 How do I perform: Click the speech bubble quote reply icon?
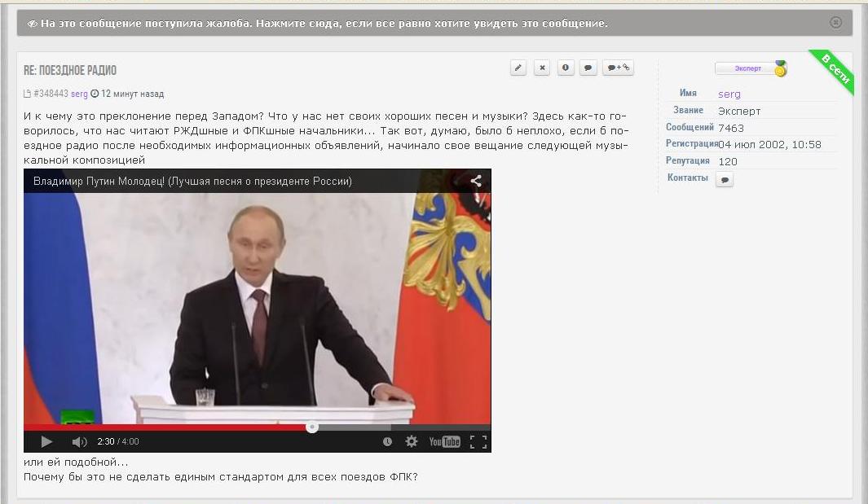pyautogui.click(x=588, y=68)
